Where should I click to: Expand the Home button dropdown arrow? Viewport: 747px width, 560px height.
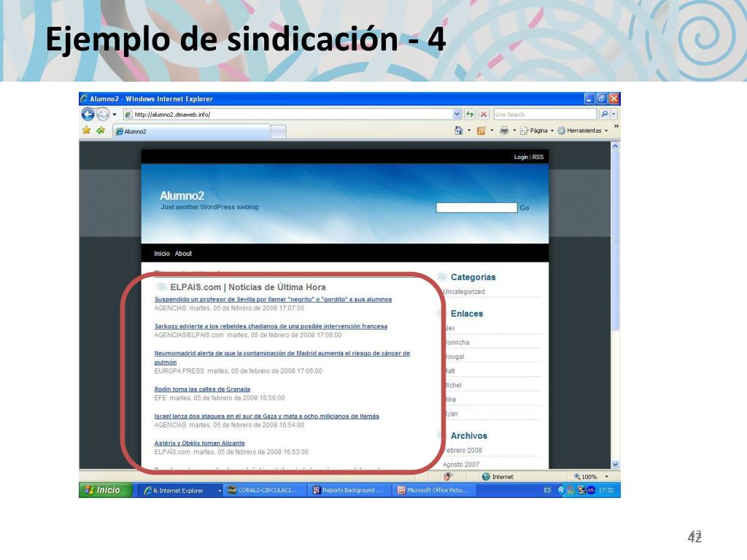pos(469,131)
